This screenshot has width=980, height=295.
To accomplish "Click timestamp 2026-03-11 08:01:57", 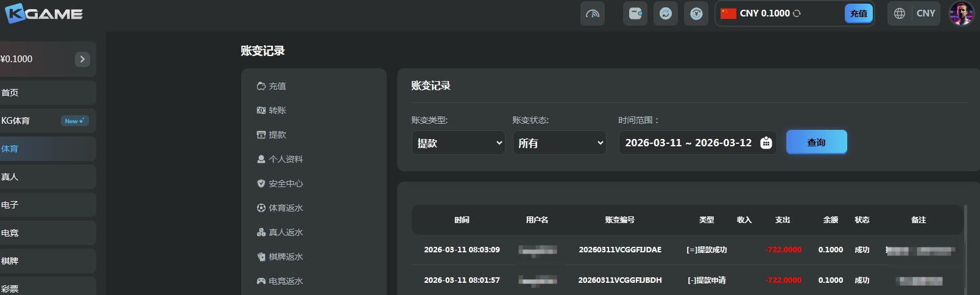I will pyautogui.click(x=462, y=280).
